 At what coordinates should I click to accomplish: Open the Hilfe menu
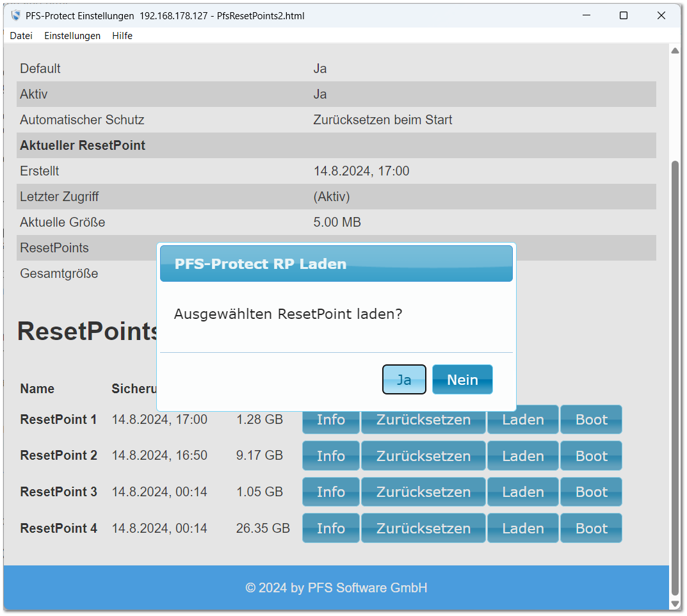[122, 36]
